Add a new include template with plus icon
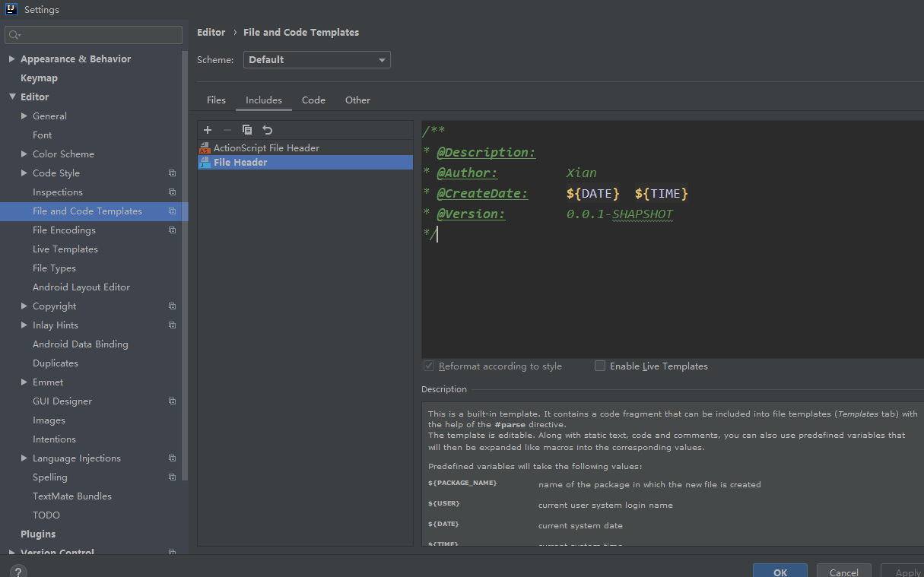The height and width of the screenshot is (577, 924). 208,130
